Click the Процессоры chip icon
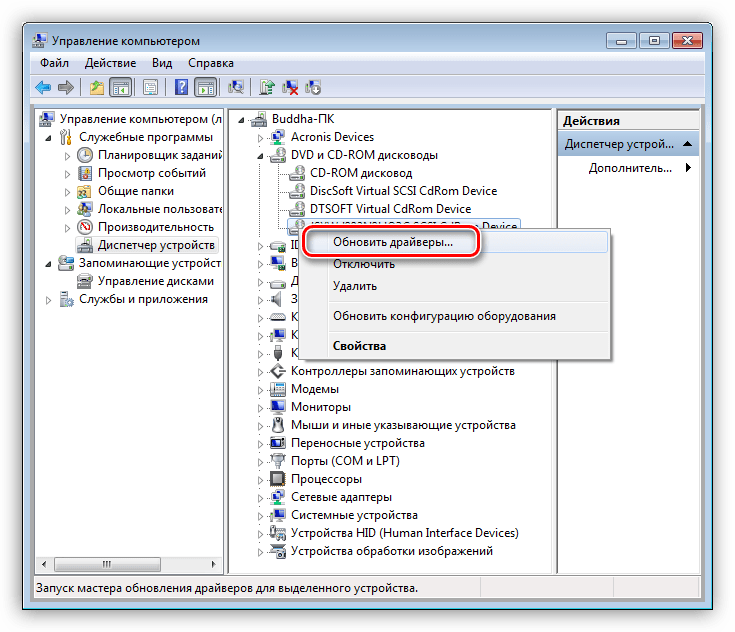 tap(278, 479)
